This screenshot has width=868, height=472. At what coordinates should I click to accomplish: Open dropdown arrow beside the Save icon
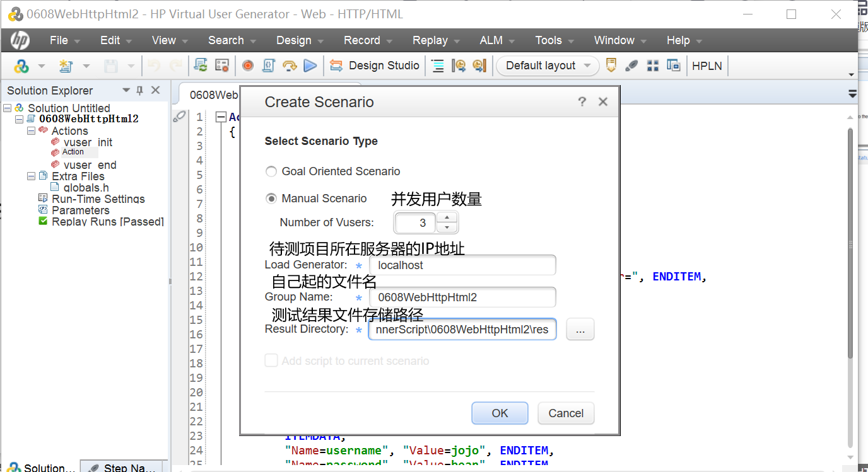tap(131, 66)
